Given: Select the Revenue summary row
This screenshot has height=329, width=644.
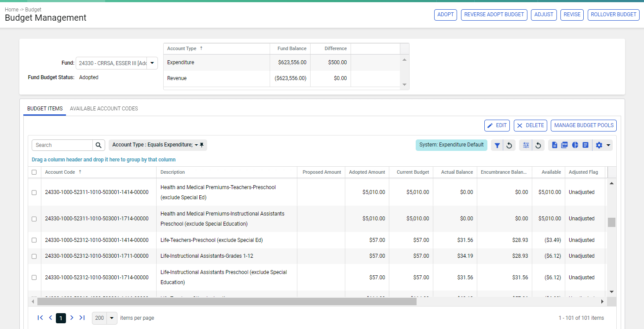Looking at the screenshot, I should pos(282,78).
